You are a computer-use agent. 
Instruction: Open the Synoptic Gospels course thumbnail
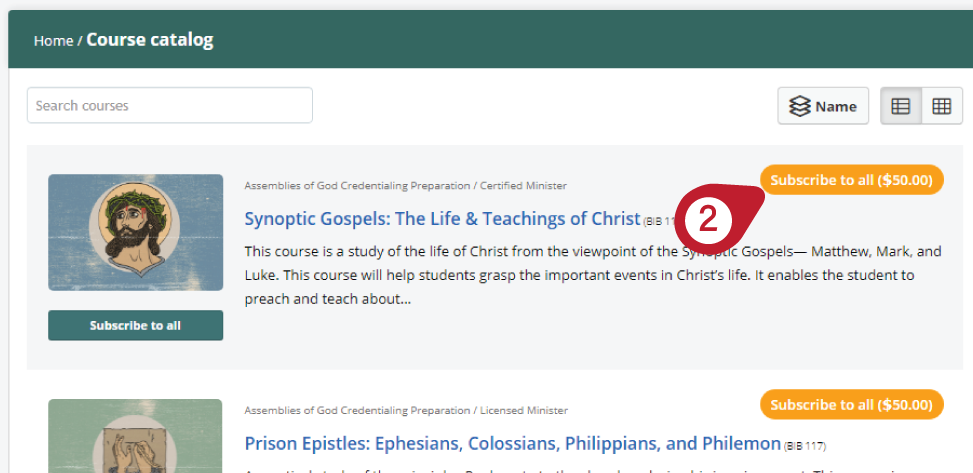click(135, 232)
